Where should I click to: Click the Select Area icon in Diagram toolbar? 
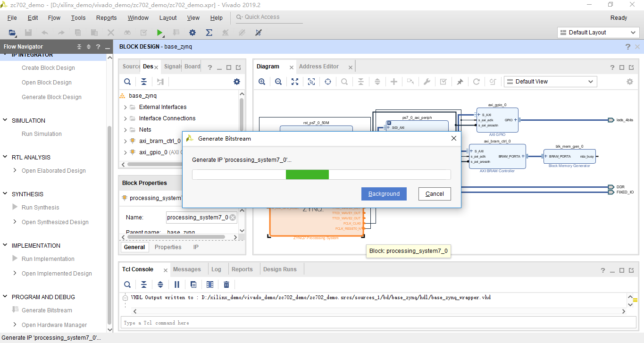pos(311,82)
